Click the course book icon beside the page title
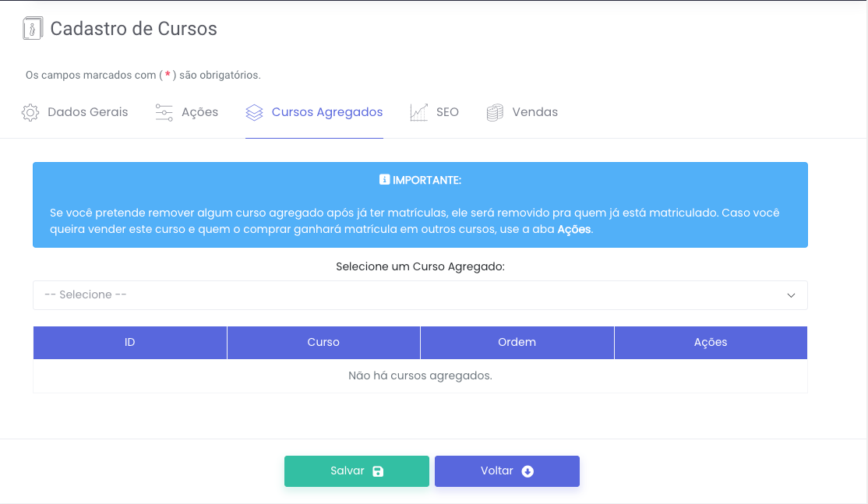 click(x=31, y=29)
